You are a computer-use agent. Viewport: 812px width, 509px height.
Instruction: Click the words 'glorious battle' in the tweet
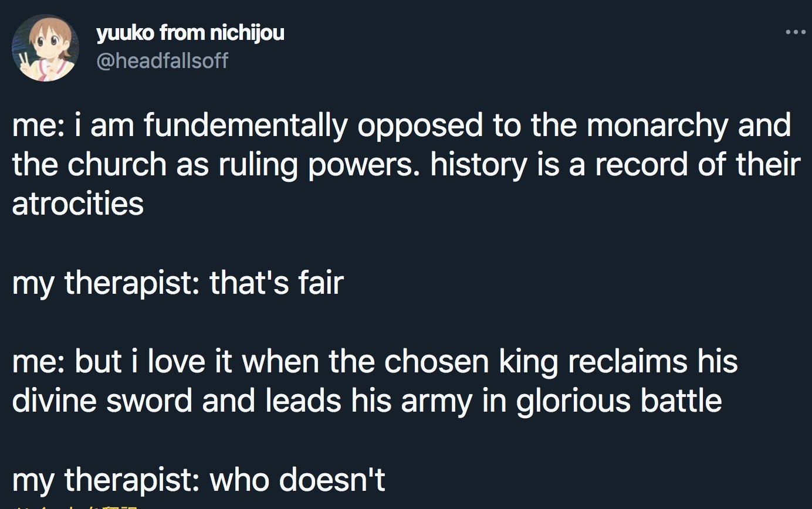click(619, 401)
